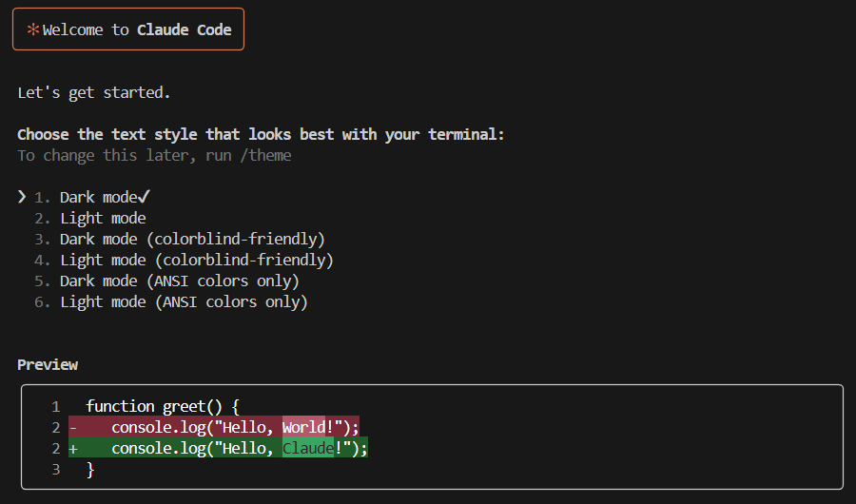Click the minus sign on the removed line
The image size is (856, 504).
point(73,428)
